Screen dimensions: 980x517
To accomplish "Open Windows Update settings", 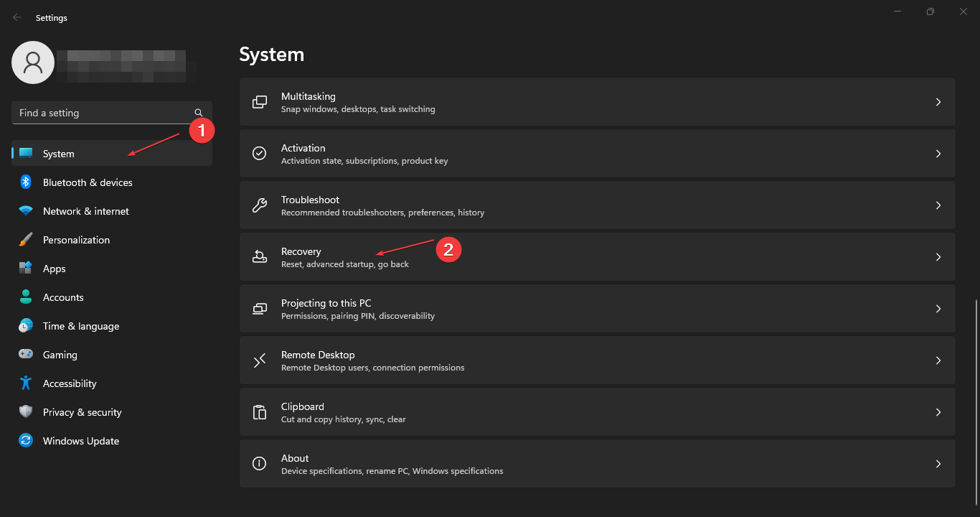I will tap(112, 441).
